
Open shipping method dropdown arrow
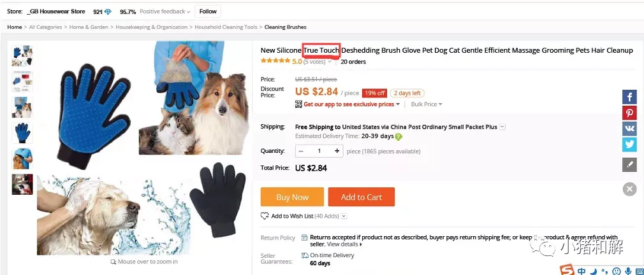[x=502, y=127]
